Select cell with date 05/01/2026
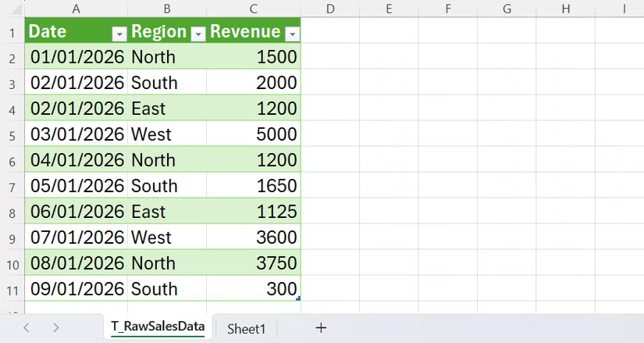 [76, 185]
